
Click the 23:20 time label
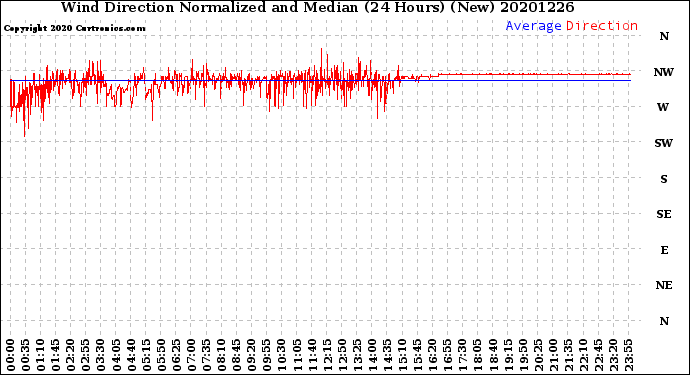(x=613, y=355)
